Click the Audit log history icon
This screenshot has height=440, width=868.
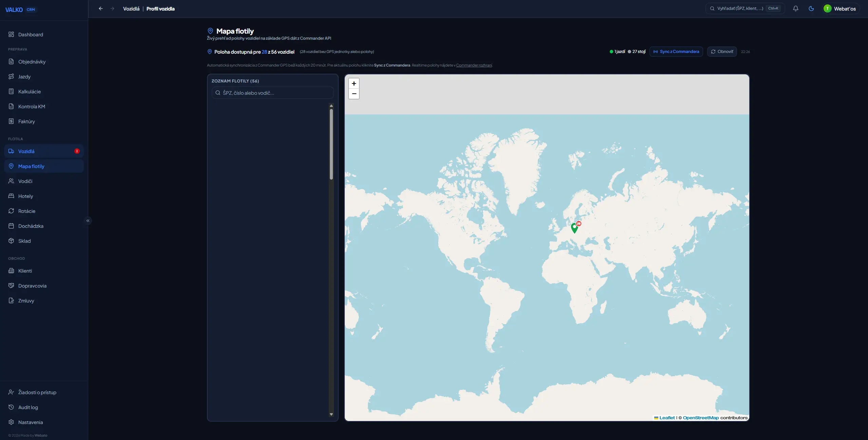click(11, 407)
